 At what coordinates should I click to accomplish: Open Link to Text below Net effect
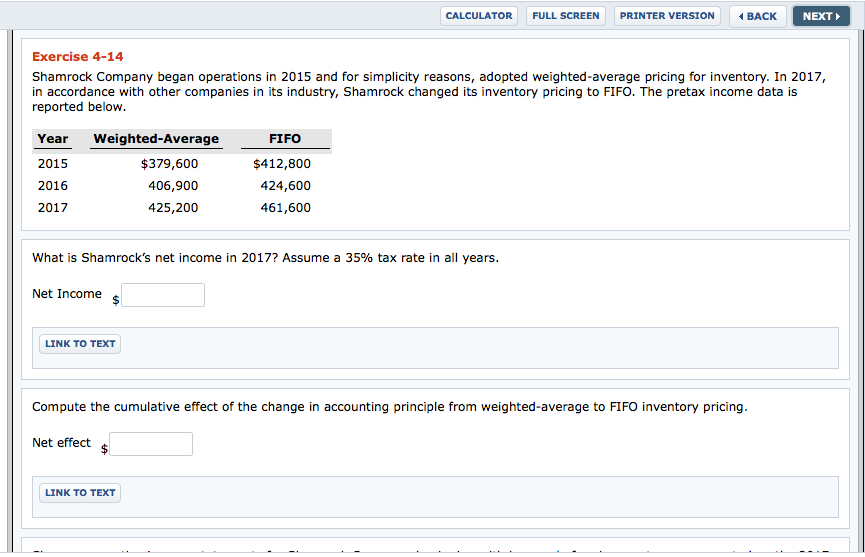80,492
